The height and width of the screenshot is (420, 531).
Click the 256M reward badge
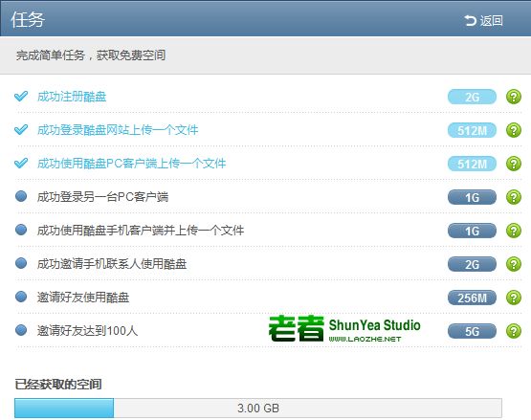click(x=472, y=298)
